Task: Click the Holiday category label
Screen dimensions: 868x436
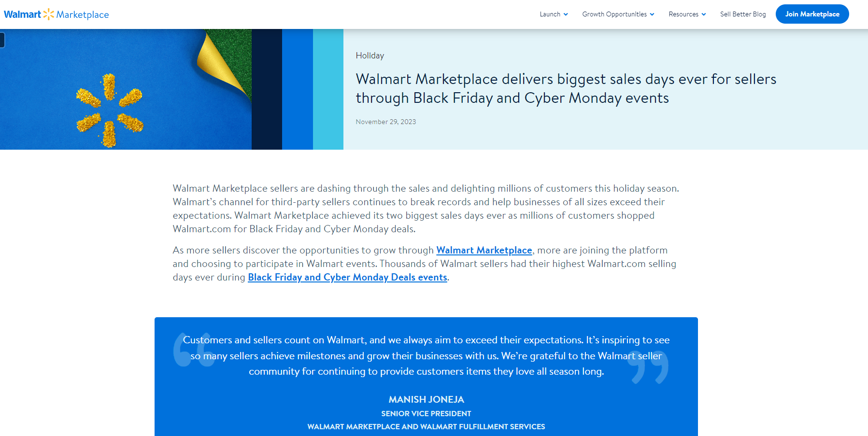Action: click(x=370, y=56)
